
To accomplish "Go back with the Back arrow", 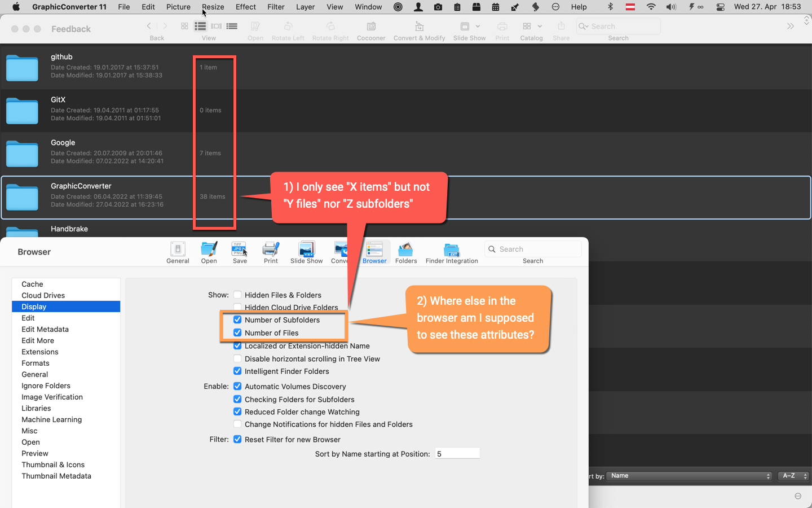I will click(149, 26).
